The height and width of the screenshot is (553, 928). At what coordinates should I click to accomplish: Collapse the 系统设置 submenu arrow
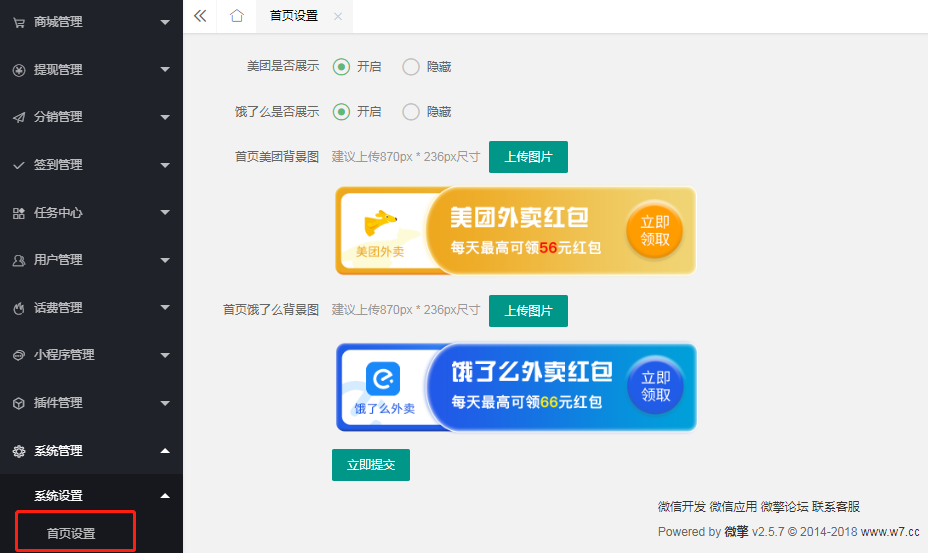[x=165, y=496]
